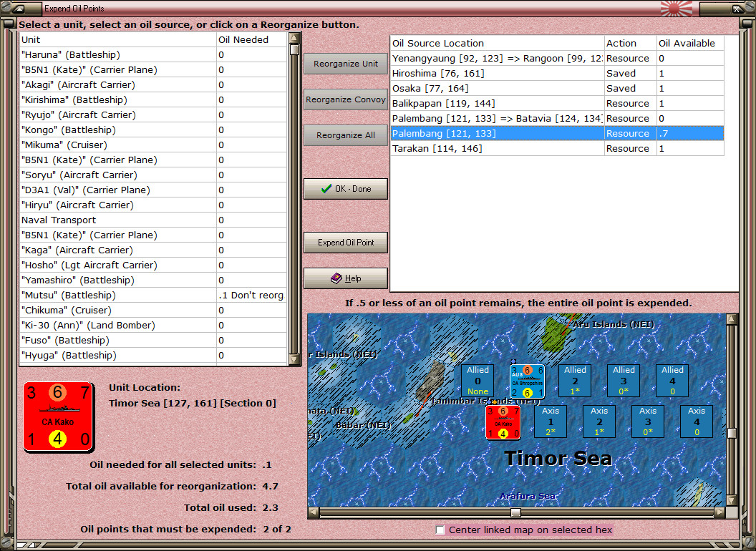Select the Allied 4 section box
756x551 pixels.
coord(672,381)
